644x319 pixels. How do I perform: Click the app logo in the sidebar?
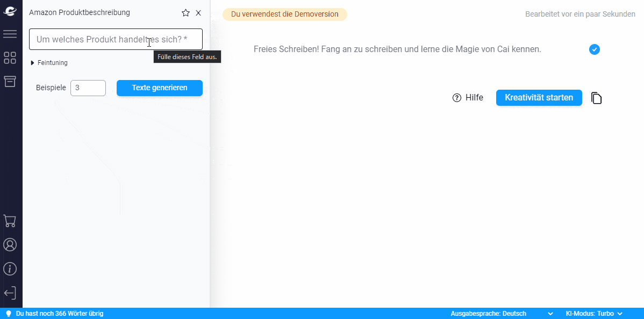[10, 11]
